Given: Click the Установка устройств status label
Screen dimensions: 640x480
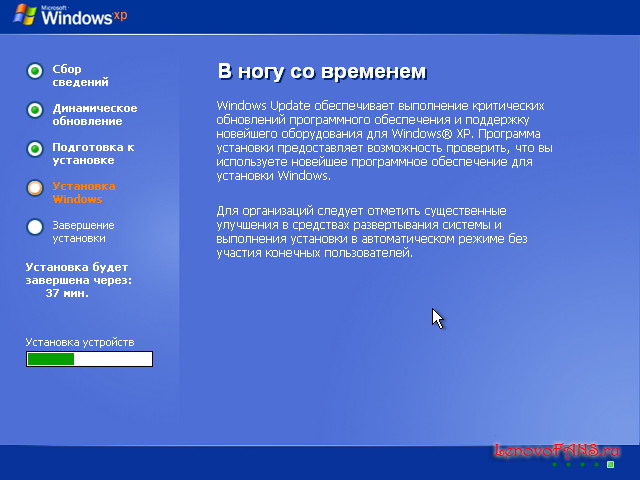Looking at the screenshot, I should (x=80, y=341).
